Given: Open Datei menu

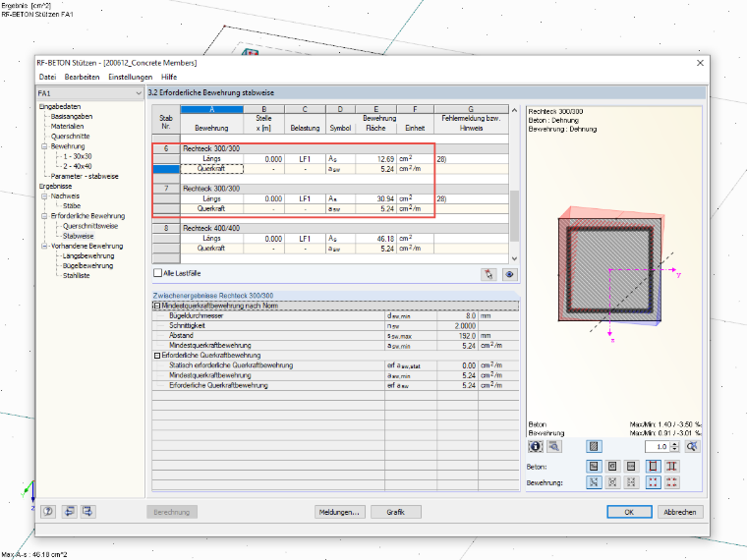Looking at the screenshot, I should coord(47,77).
